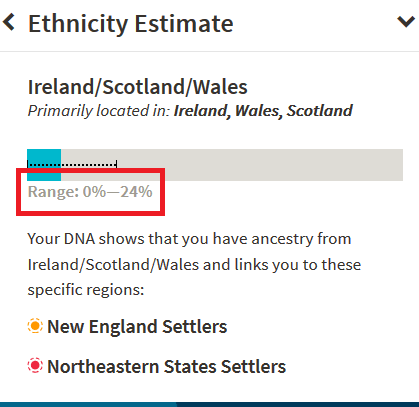Click the blue strip at the bottom edge

[209, 405]
